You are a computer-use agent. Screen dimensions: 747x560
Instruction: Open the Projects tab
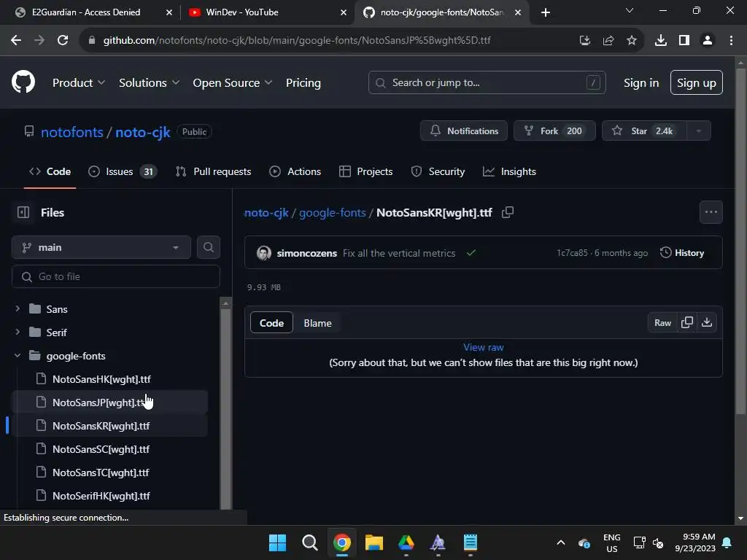366,171
